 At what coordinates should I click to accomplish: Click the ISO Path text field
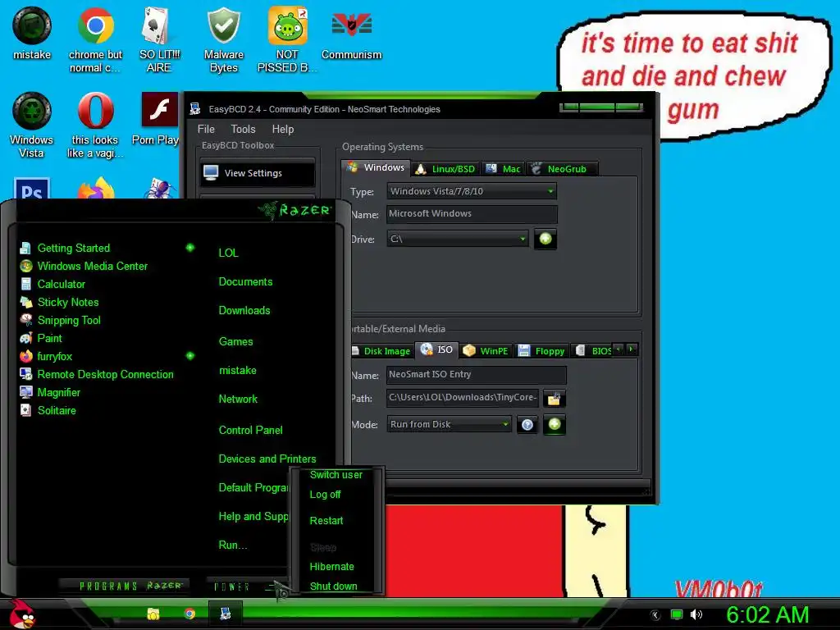[x=463, y=398]
